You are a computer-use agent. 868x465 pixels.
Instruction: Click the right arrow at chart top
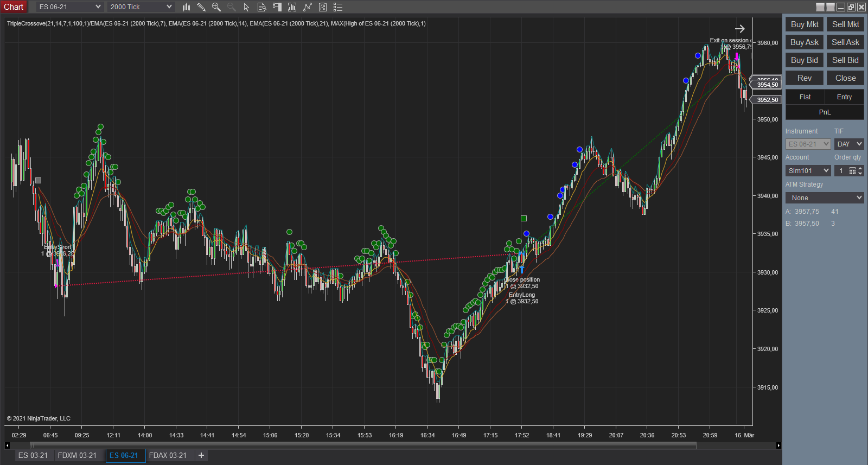(x=740, y=29)
